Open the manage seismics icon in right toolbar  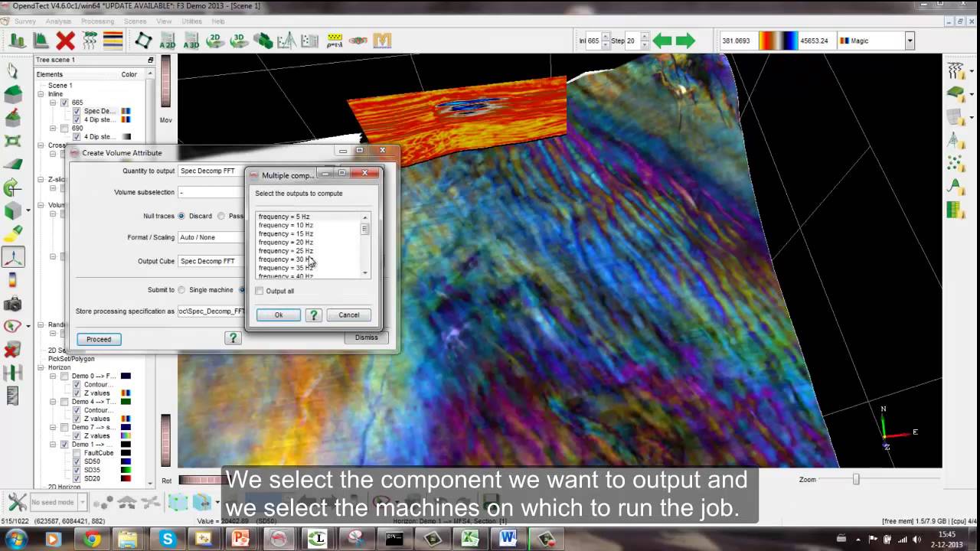click(x=955, y=71)
